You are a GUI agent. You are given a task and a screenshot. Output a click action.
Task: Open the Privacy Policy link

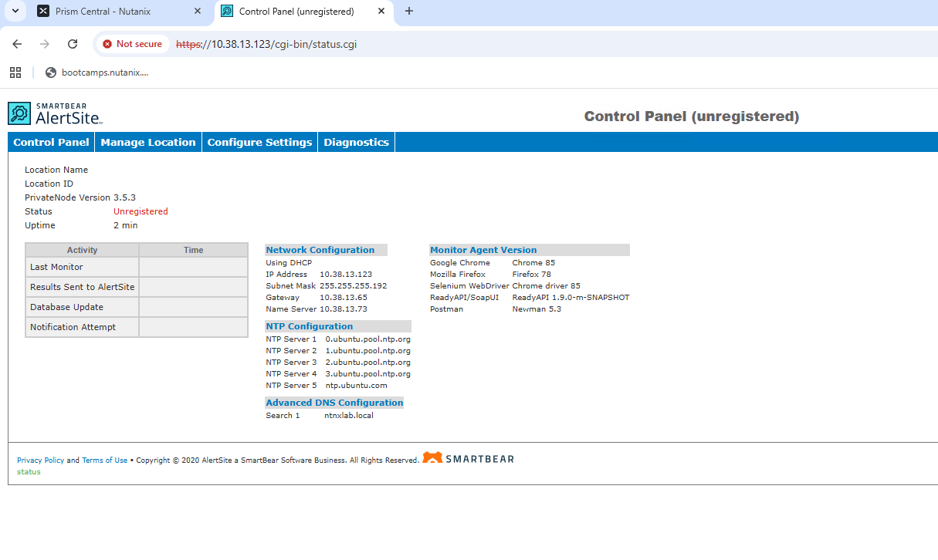click(x=41, y=460)
